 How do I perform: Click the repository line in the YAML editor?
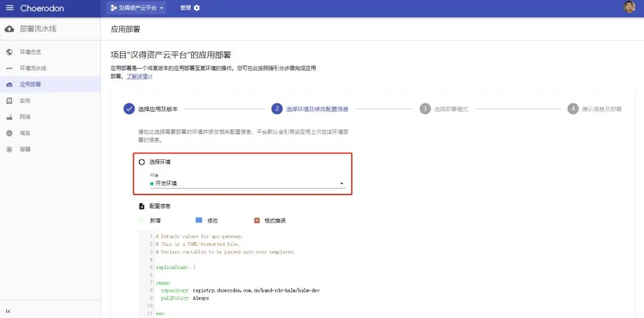[240, 290]
